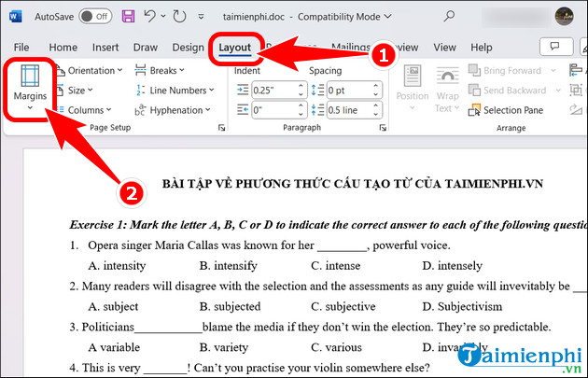
Task: Switch to the Insert tab
Action: coord(105,48)
